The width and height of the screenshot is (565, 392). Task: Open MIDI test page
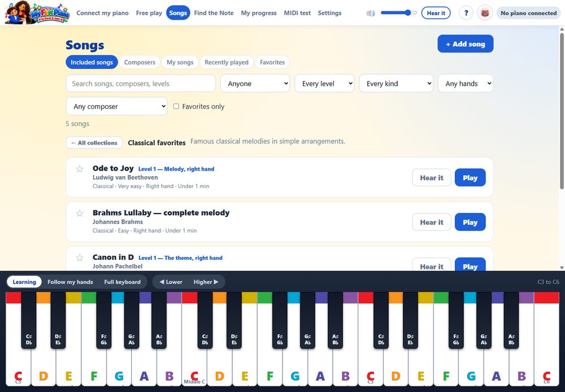click(297, 13)
